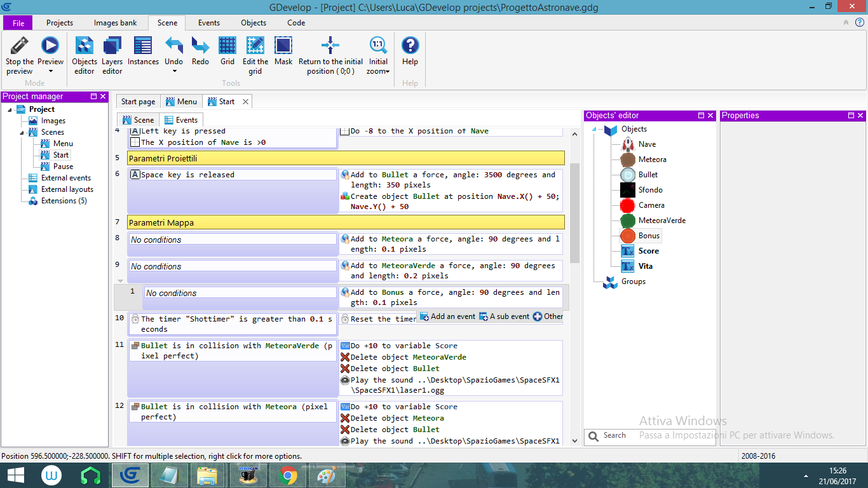Switch to the Scene sub-tab

pos(138,120)
